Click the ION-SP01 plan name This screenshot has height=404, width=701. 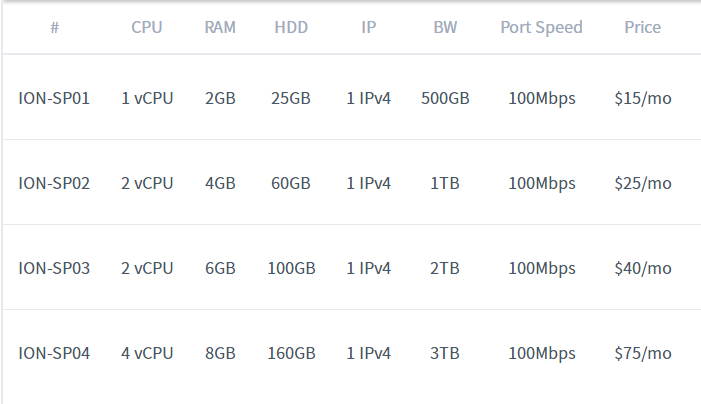click(x=54, y=98)
